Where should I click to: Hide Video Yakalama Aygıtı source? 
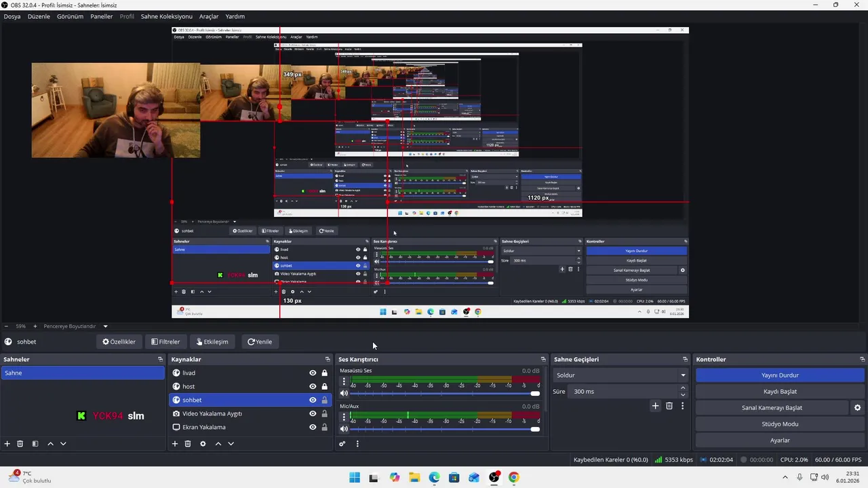(x=313, y=413)
